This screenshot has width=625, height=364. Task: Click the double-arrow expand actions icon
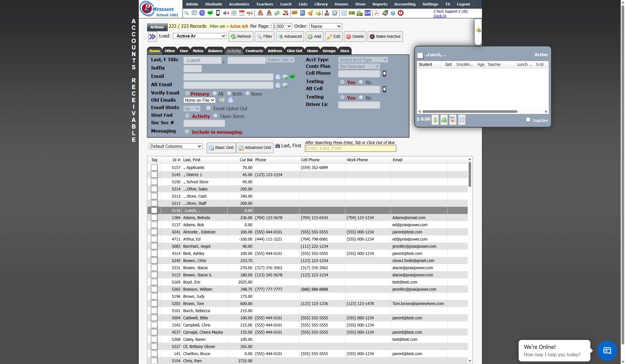coord(152,36)
